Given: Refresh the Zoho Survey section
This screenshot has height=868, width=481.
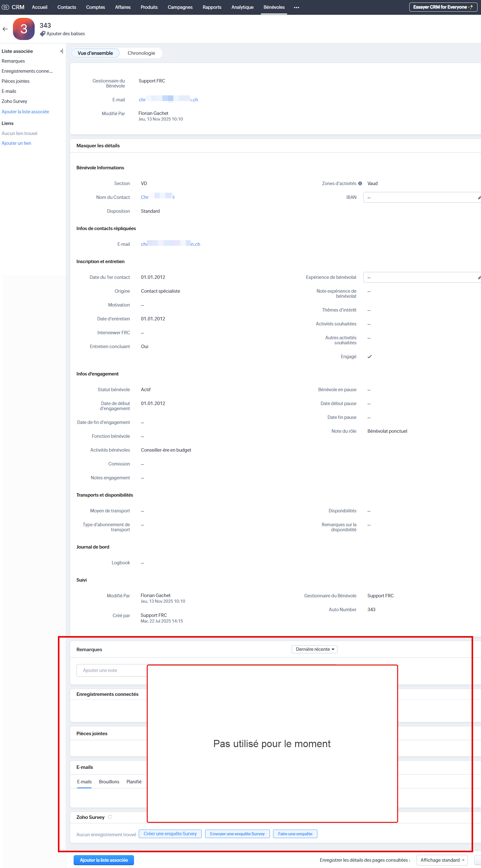Looking at the screenshot, I should click(x=110, y=817).
